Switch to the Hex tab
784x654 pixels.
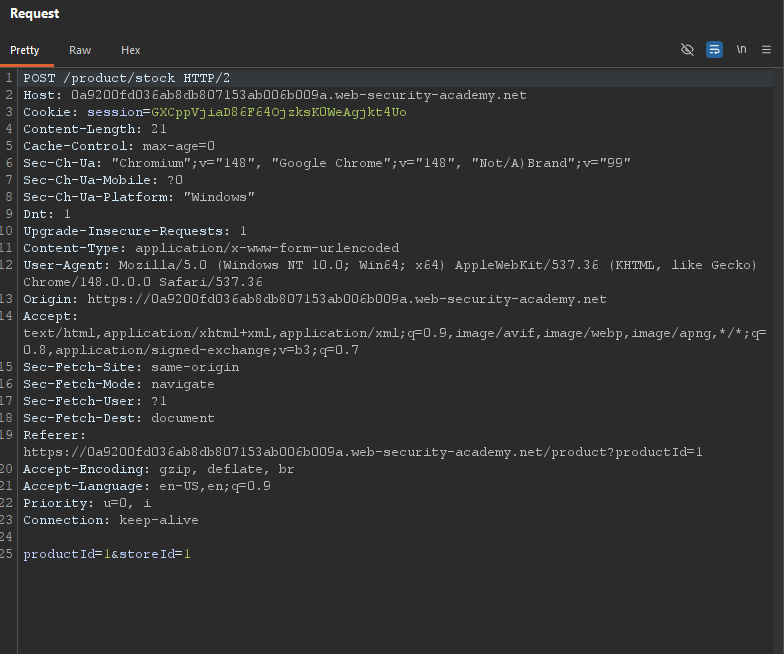tap(130, 50)
